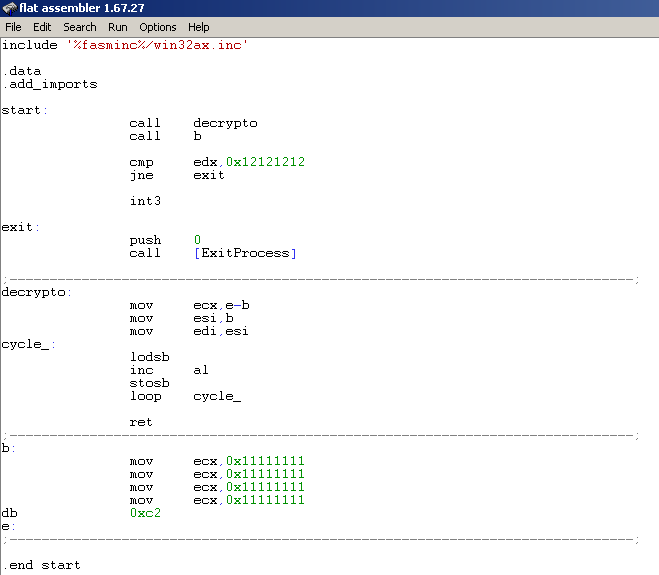659x575 pixels.
Task: Open the Run menu
Action: [x=118, y=27]
